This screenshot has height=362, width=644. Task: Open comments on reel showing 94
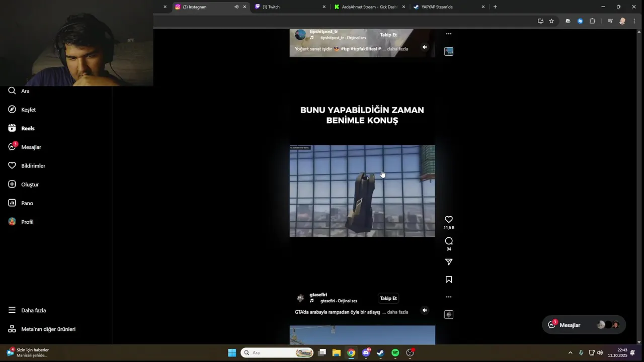pos(449,241)
